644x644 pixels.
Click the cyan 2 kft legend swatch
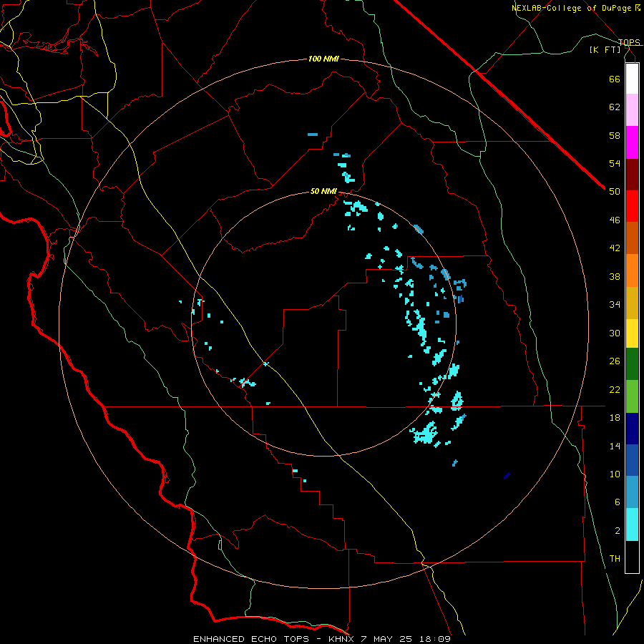click(632, 525)
